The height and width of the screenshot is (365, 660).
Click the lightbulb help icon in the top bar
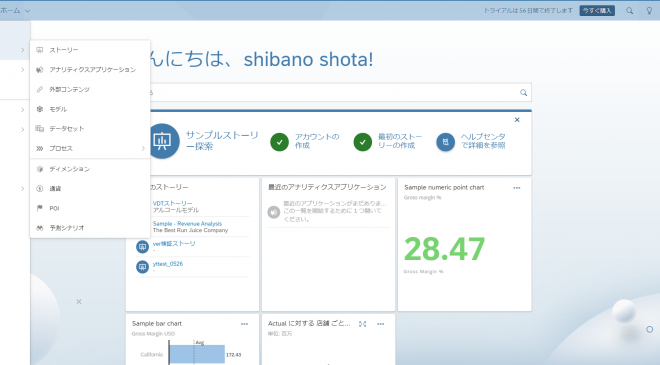[649, 11]
